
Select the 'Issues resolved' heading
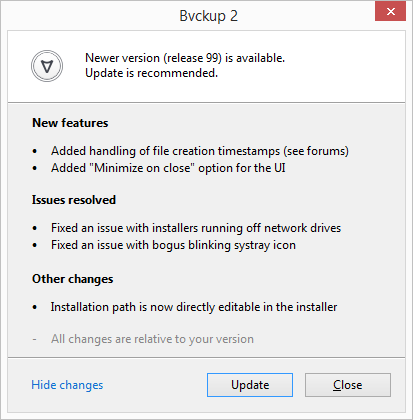click(74, 200)
